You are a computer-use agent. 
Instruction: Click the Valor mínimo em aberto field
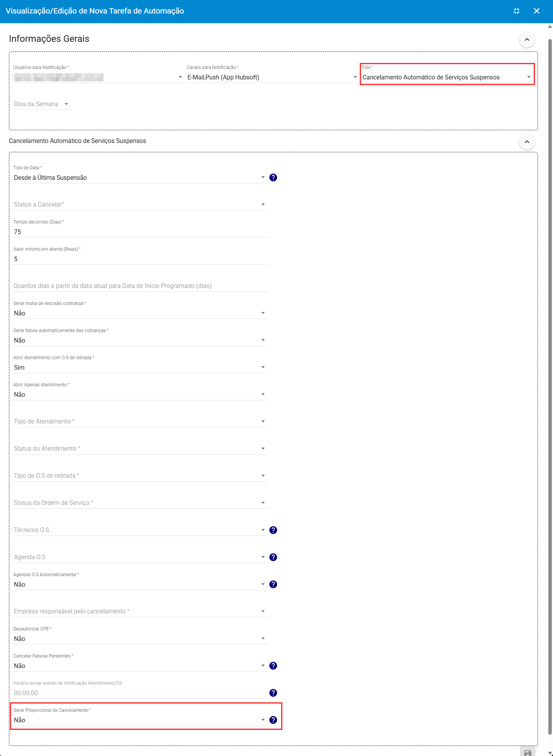pyautogui.click(x=140, y=259)
